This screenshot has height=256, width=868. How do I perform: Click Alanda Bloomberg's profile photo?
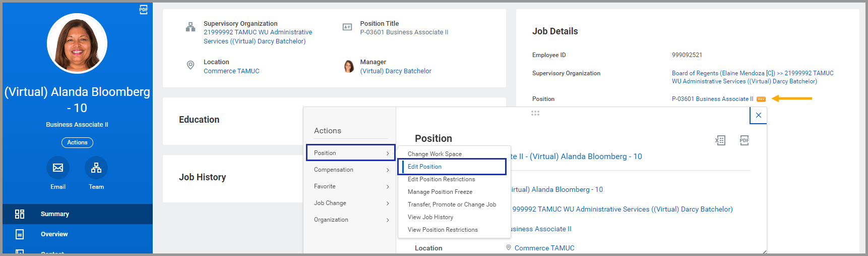pos(77,43)
